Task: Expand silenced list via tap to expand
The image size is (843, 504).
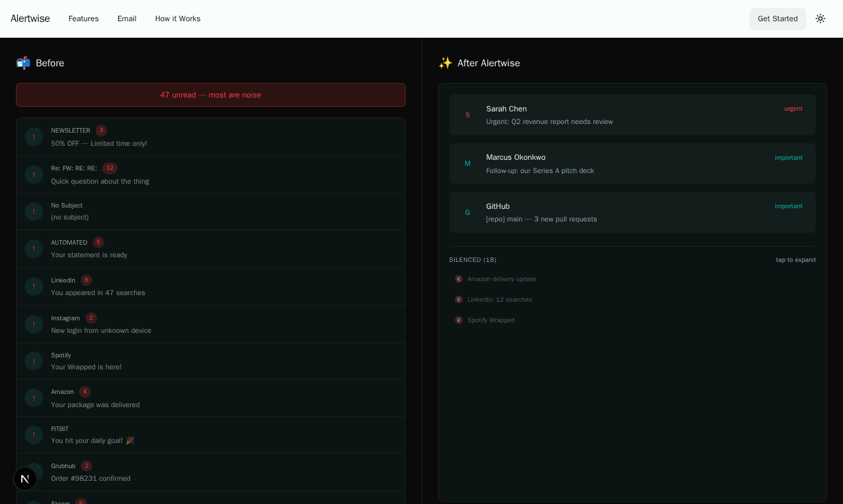Action: (x=796, y=260)
